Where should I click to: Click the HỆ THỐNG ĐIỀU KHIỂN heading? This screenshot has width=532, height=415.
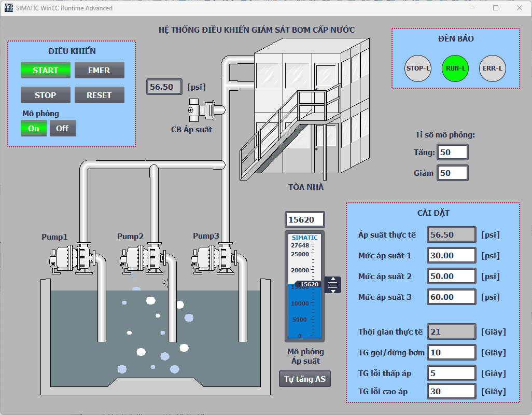(257, 30)
